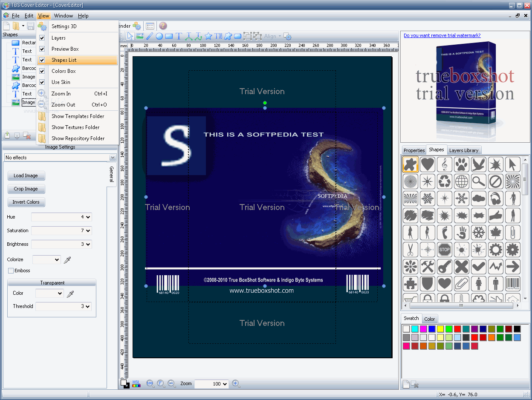Click Show Templates Folder menu item
Image resolution: width=532 pixels, height=400 pixels.
pos(78,116)
